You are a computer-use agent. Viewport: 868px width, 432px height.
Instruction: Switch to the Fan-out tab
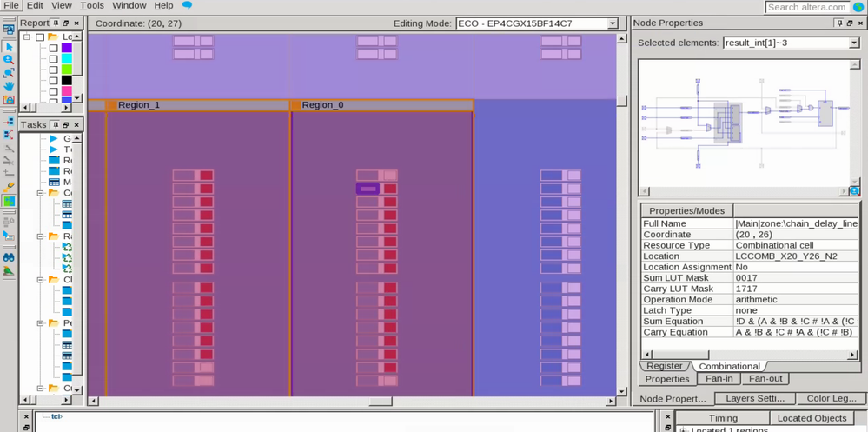click(765, 379)
